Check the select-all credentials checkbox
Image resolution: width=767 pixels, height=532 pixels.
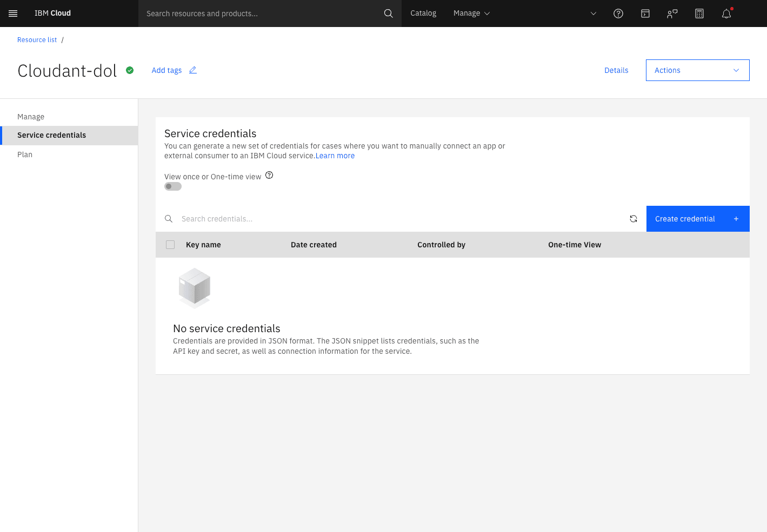click(x=170, y=245)
